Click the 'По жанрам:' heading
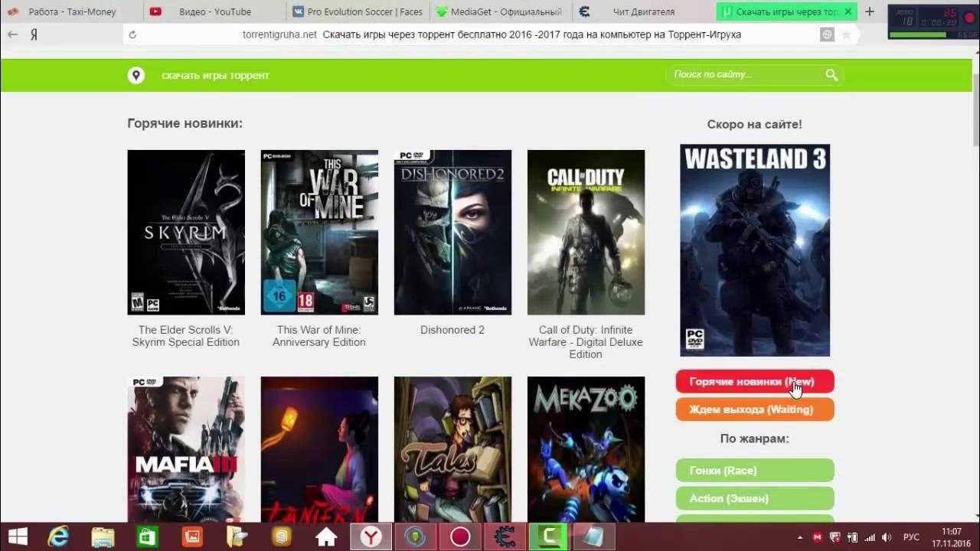 (x=755, y=439)
